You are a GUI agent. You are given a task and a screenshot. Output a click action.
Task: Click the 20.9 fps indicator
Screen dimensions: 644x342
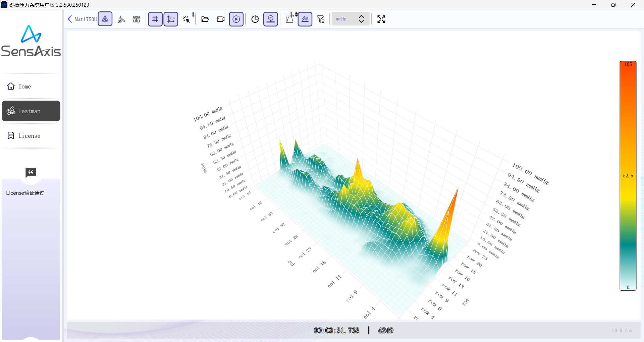[622, 331]
